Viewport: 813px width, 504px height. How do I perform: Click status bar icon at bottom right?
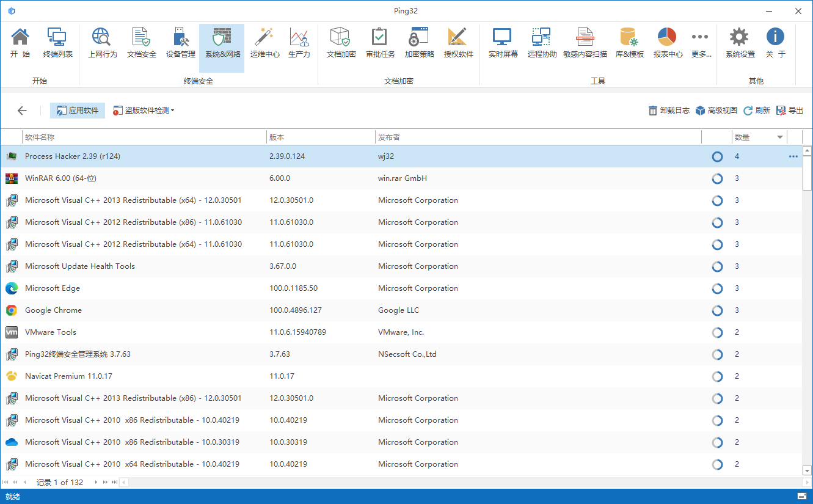click(x=802, y=496)
